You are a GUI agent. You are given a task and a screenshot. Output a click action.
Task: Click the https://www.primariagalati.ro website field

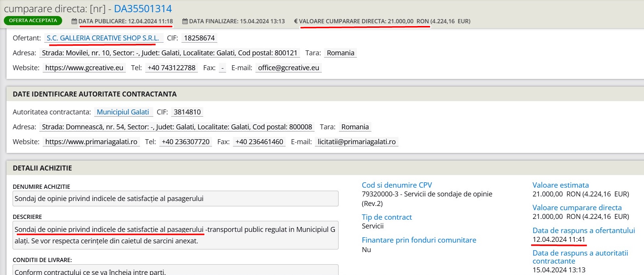91,142
